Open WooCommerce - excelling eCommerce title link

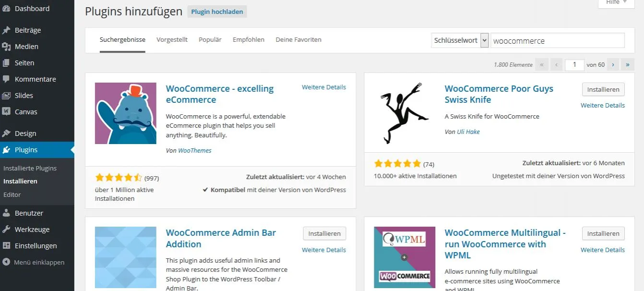coord(220,94)
